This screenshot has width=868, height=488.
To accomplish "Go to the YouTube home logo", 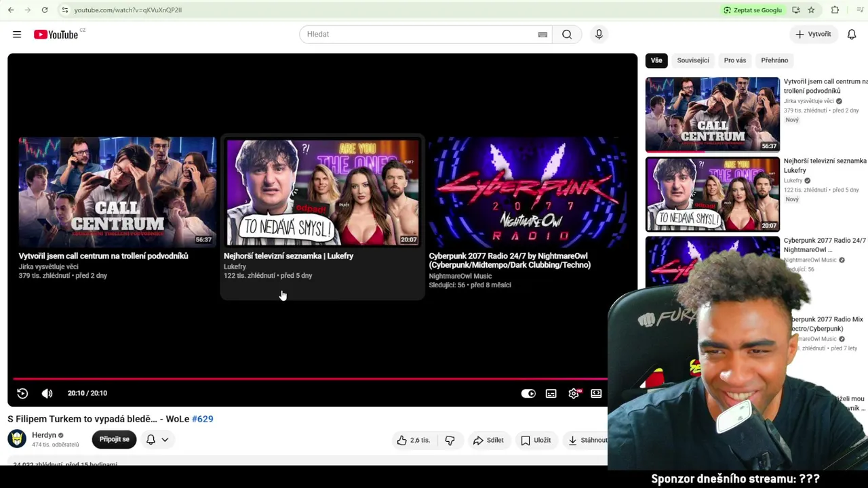I will click(56, 35).
